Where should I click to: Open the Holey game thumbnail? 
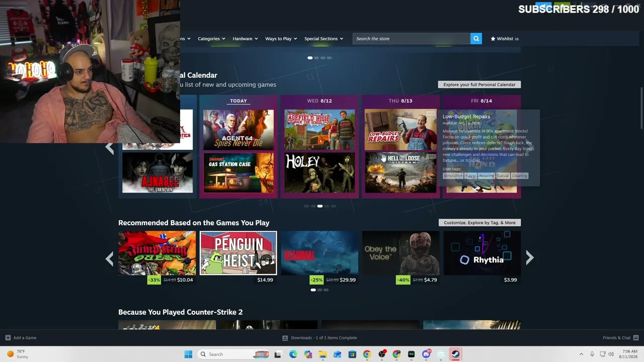pyautogui.click(x=319, y=172)
